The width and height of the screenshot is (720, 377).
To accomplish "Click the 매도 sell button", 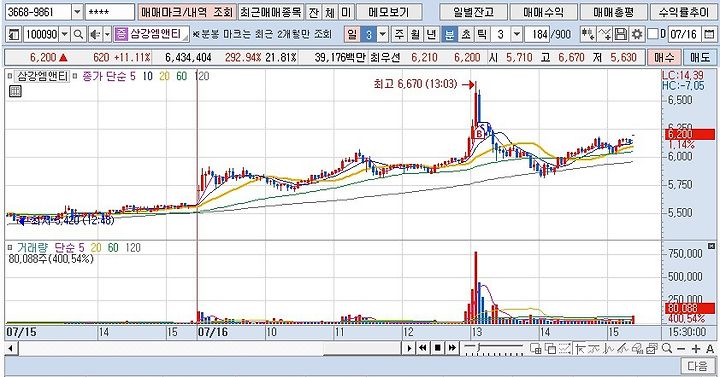I will click(x=700, y=57).
